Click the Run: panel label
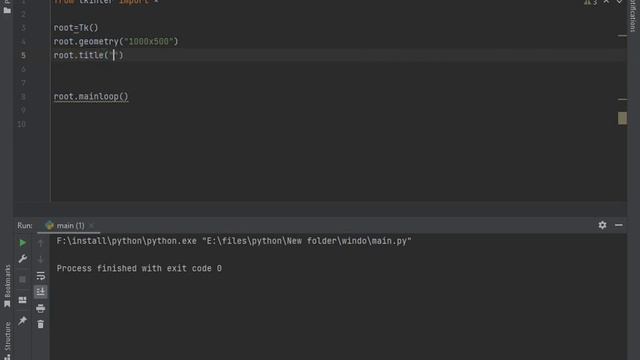This screenshot has width=640, height=360. [x=24, y=225]
